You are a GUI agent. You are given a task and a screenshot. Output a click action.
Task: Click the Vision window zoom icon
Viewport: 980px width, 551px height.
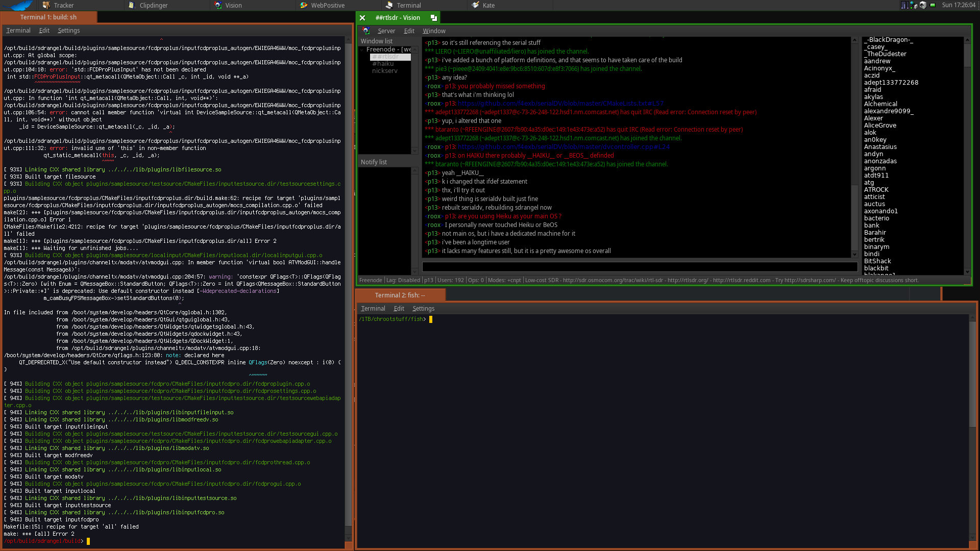point(433,18)
